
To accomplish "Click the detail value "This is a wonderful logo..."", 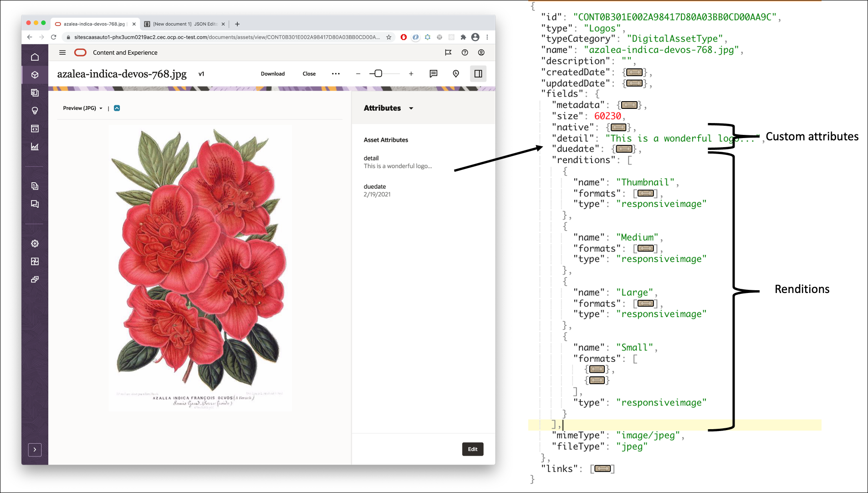I will [398, 166].
